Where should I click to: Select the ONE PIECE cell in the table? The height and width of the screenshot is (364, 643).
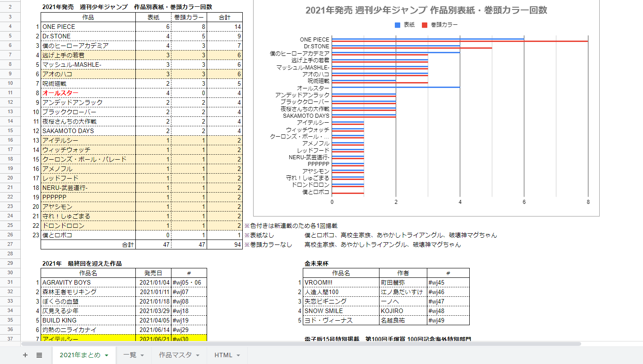pos(88,27)
